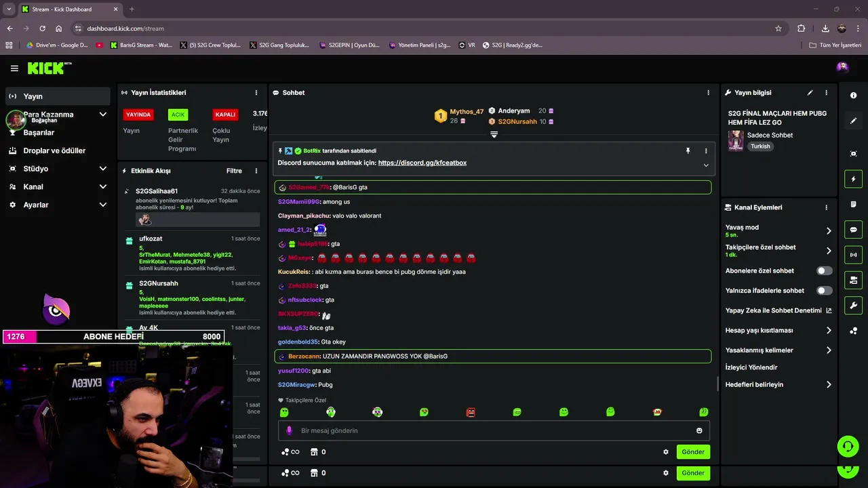Open Yapay Zeka ile Sohbet Denetimi
The width and height of the screenshot is (868, 488).
[x=778, y=310]
